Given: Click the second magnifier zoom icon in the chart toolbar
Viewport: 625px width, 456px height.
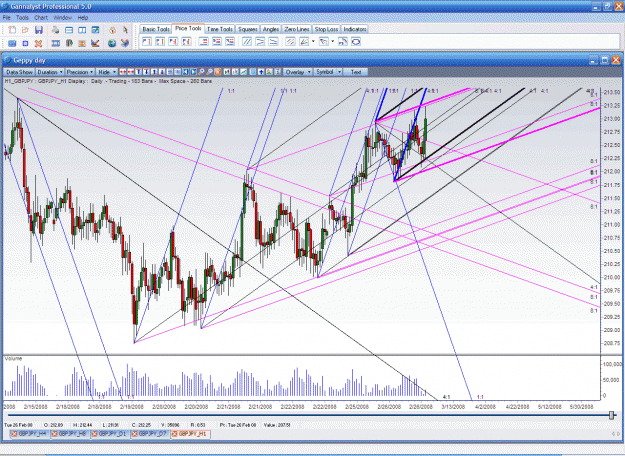Looking at the screenshot, I should (209, 72).
